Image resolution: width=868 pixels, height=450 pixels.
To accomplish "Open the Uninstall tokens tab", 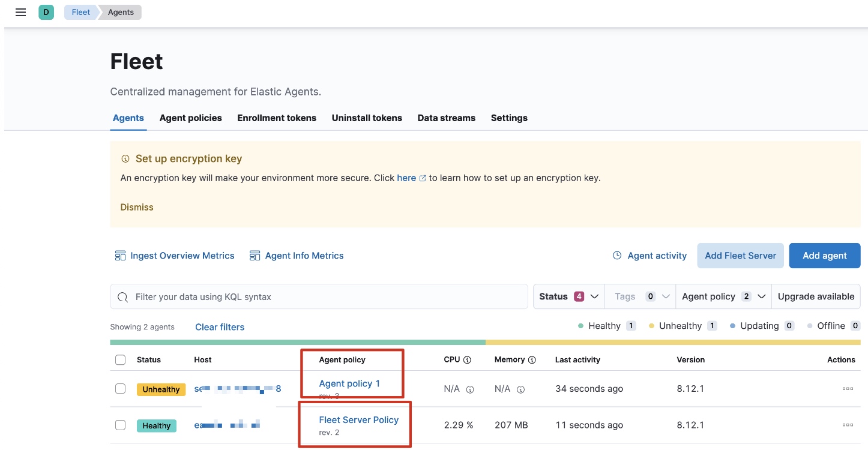I will tap(367, 118).
